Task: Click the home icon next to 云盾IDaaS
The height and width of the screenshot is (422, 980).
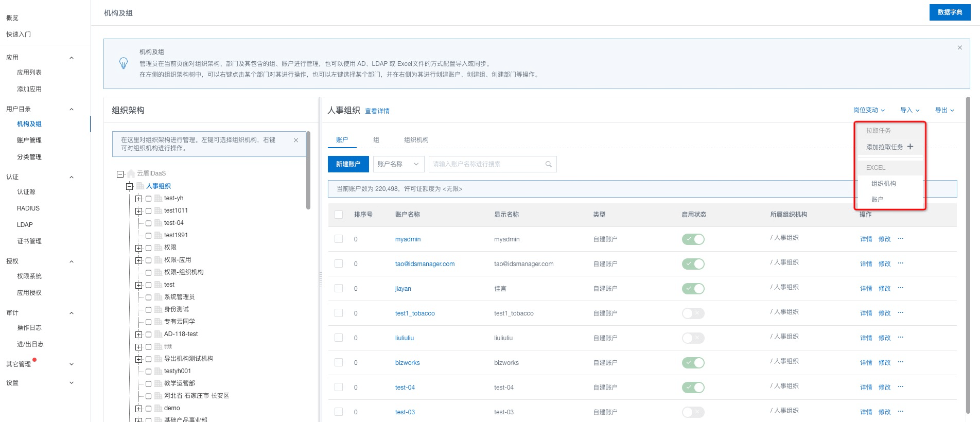Action: pos(131,173)
